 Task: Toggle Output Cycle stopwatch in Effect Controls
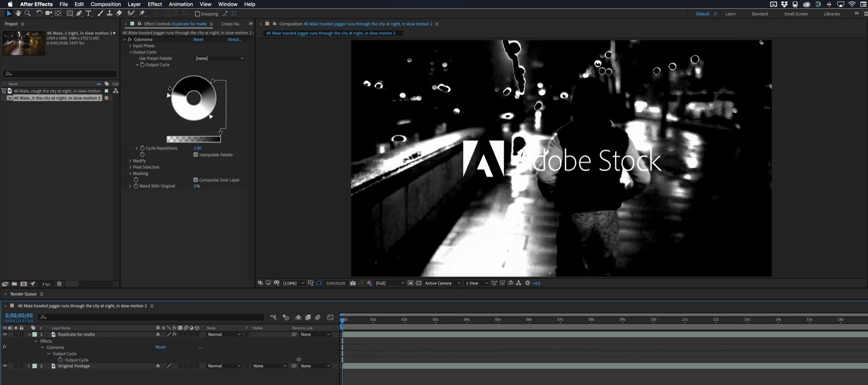click(142, 65)
